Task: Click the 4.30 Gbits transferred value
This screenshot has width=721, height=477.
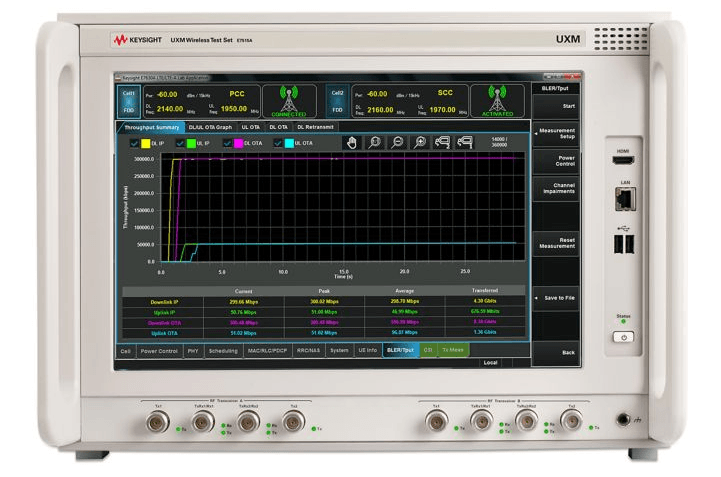Action: (485, 301)
